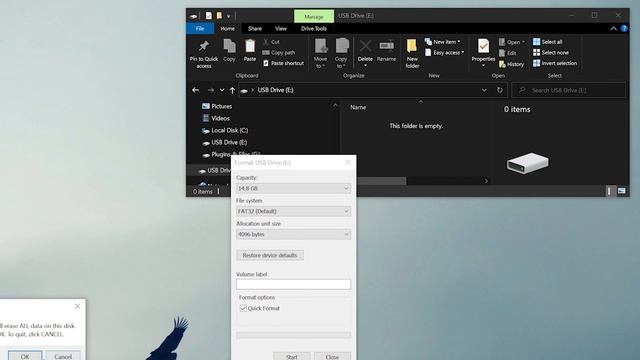The width and height of the screenshot is (640, 360).
Task: Open Local Disk (C:) in navigation pane
Action: click(x=225, y=130)
